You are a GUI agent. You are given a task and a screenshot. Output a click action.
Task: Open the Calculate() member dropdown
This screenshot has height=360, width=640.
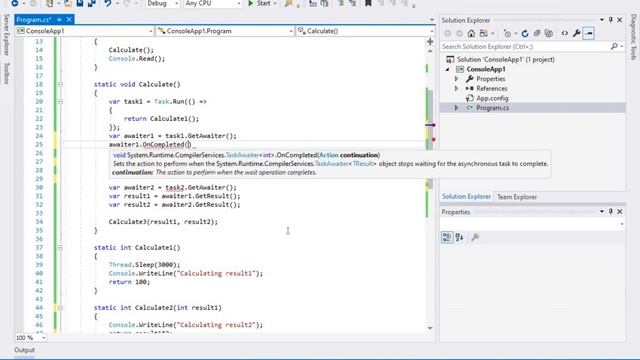coord(365,31)
